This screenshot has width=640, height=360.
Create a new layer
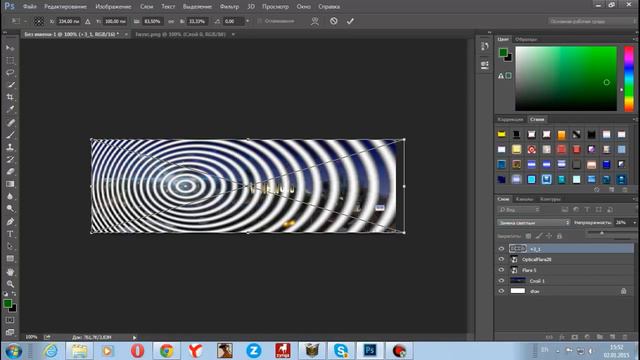point(612,337)
